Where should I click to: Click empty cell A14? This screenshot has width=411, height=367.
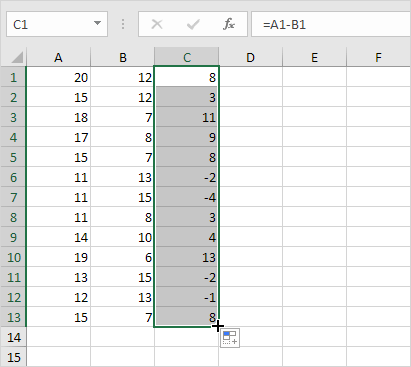pyautogui.click(x=58, y=337)
